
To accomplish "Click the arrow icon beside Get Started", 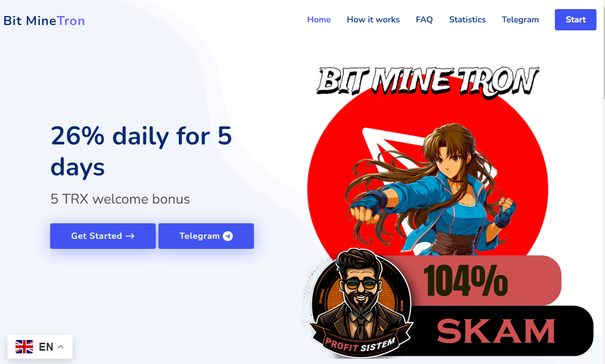I will [130, 236].
